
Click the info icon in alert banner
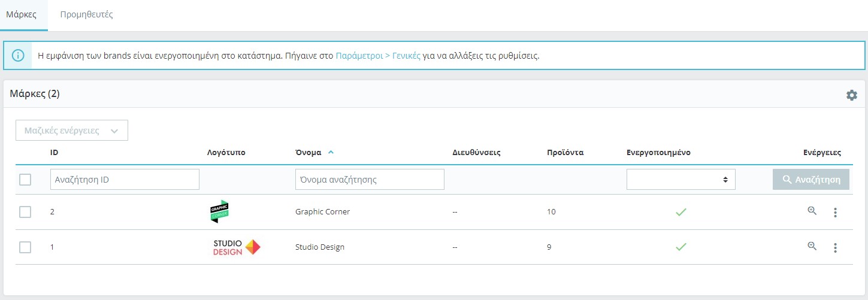[19, 56]
